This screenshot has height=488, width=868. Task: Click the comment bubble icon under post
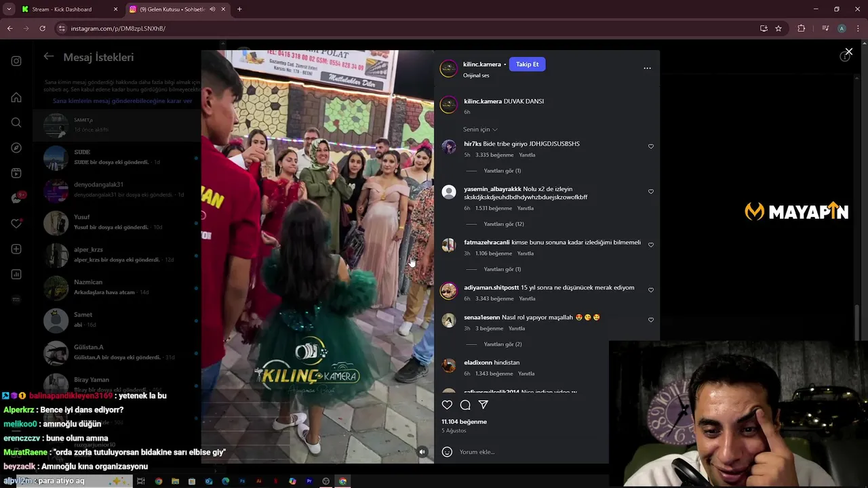(465, 405)
